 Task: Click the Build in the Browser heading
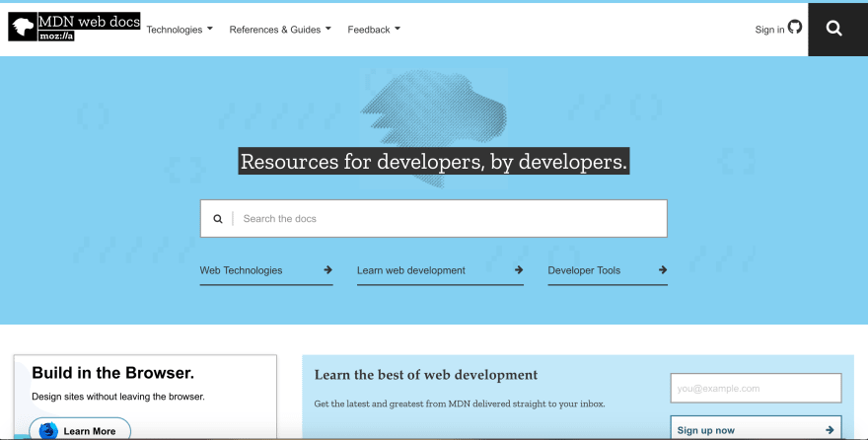pyautogui.click(x=112, y=373)
